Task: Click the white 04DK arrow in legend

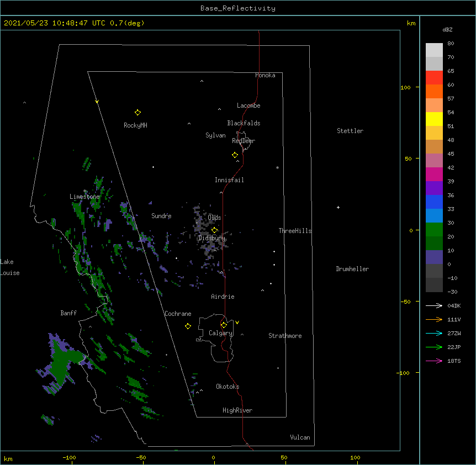Action: [x=434, y=305]
